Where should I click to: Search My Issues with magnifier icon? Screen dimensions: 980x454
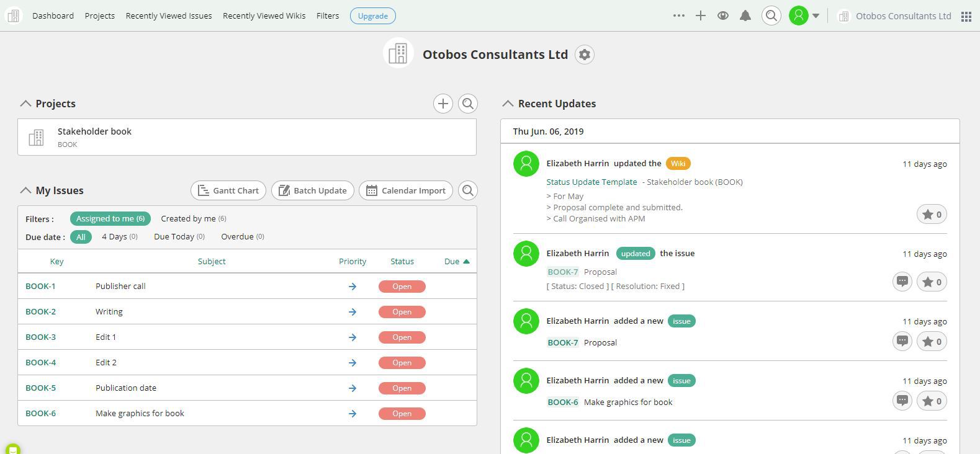[469, 190]
